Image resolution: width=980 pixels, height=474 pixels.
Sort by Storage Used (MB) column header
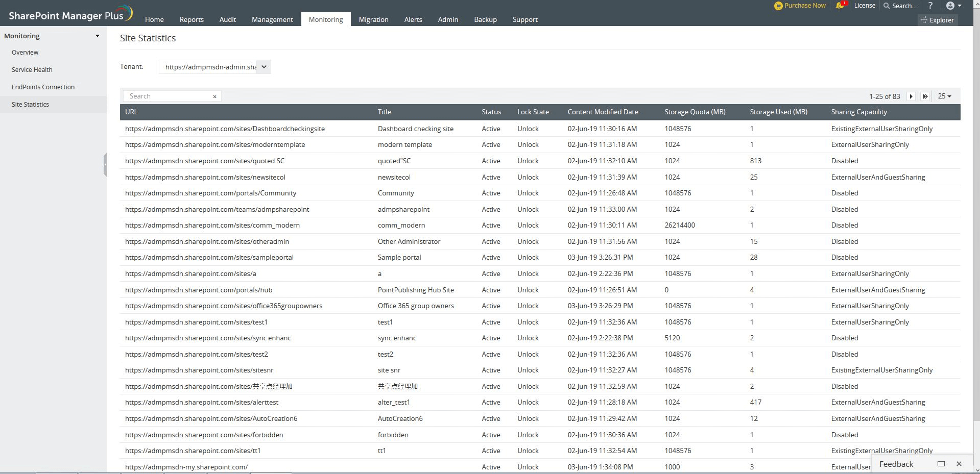click(778, 112)
